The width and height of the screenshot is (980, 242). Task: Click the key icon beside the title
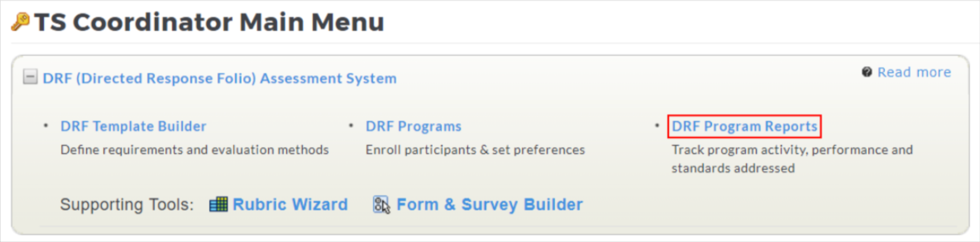tap(20, 22)
